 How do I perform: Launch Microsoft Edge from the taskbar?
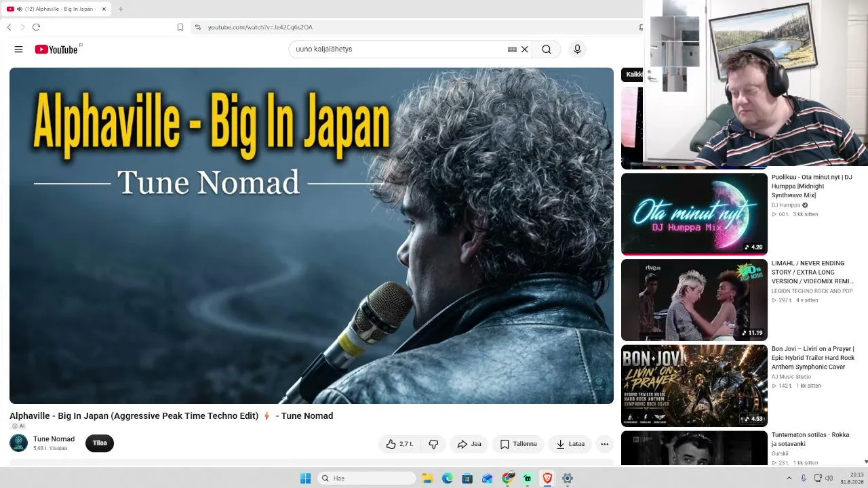click(448, 479)
